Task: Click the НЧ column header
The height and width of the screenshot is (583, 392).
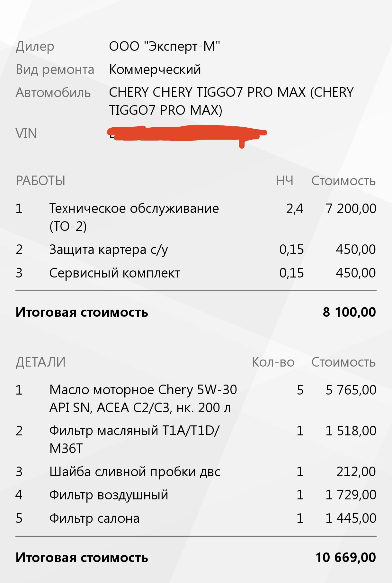Action: tap(284, 181)
